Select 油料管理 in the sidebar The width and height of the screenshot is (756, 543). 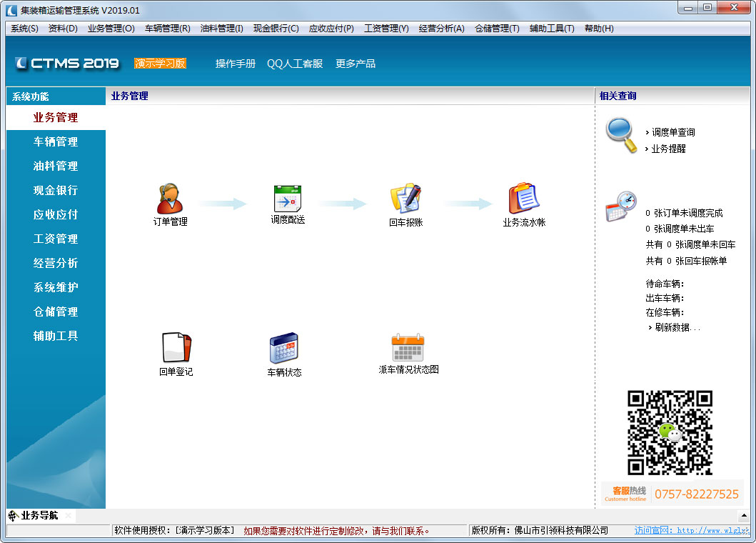[56, 166]
